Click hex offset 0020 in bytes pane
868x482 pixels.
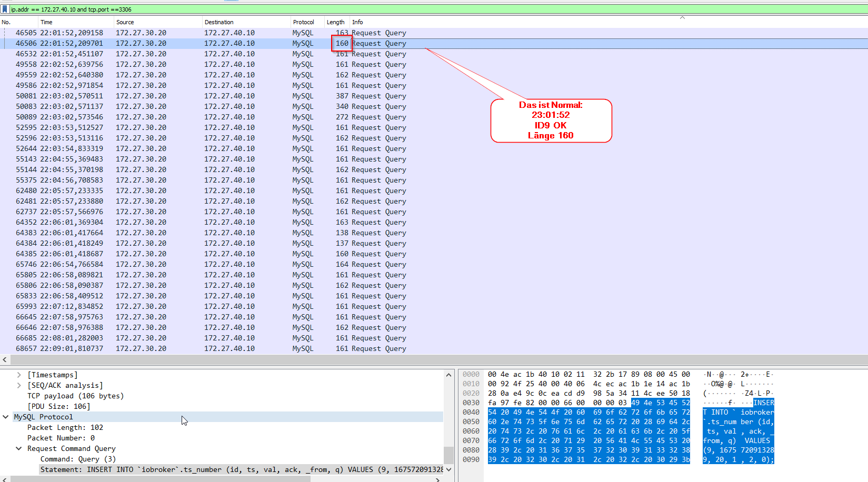click(471, 394)
